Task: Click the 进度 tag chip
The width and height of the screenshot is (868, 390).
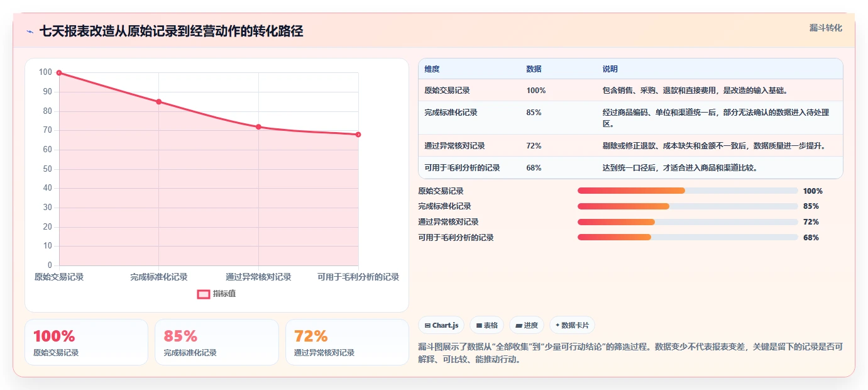Action: click(527, 325)
